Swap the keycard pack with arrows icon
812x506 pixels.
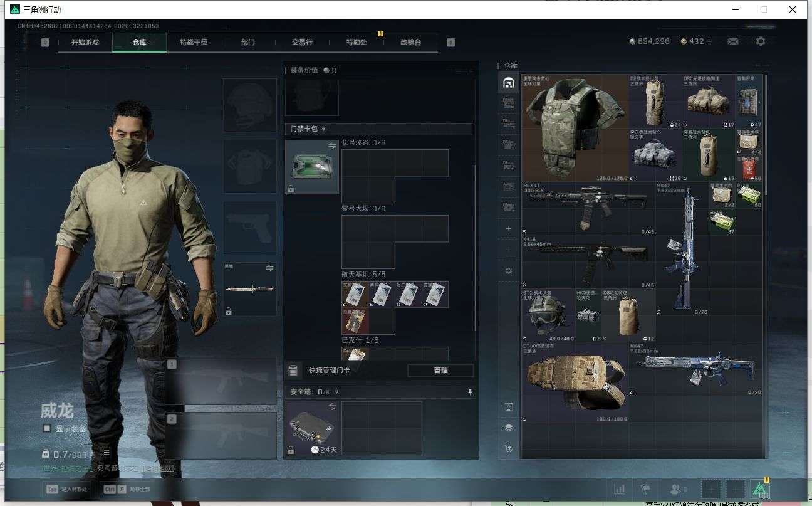click(x=332, y=145)
